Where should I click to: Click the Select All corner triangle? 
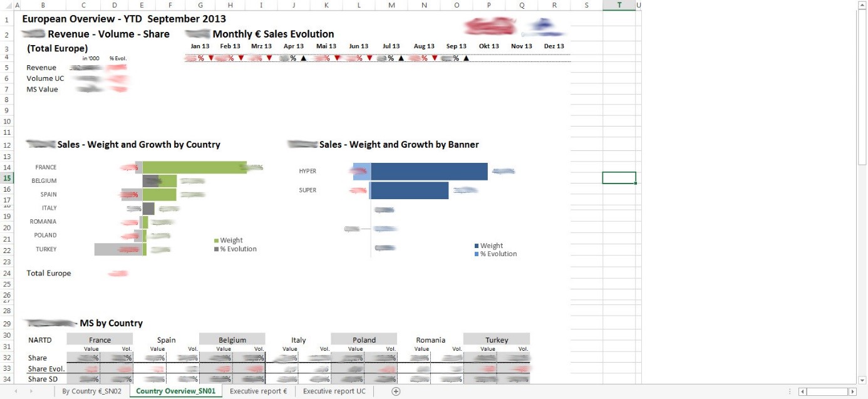(x=6, y=6)
